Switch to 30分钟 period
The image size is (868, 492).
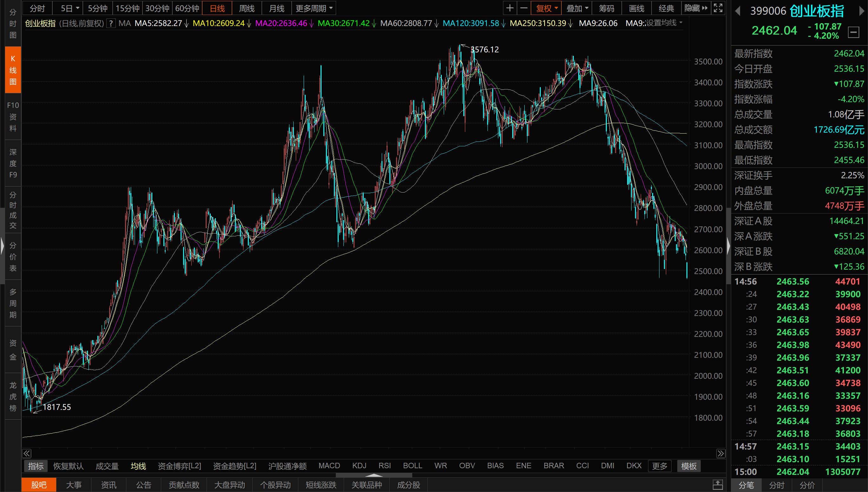click(157, 8)
